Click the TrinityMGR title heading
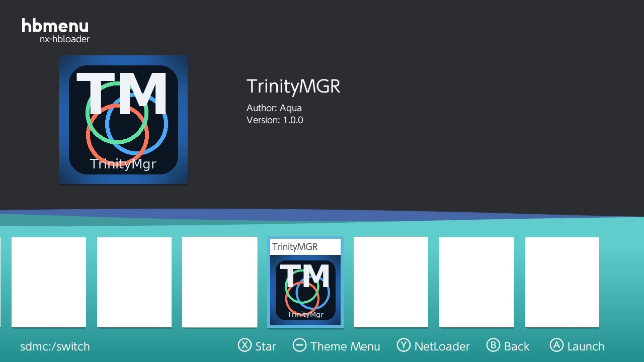This screenshot has width=644, height=362. [293, 86]
